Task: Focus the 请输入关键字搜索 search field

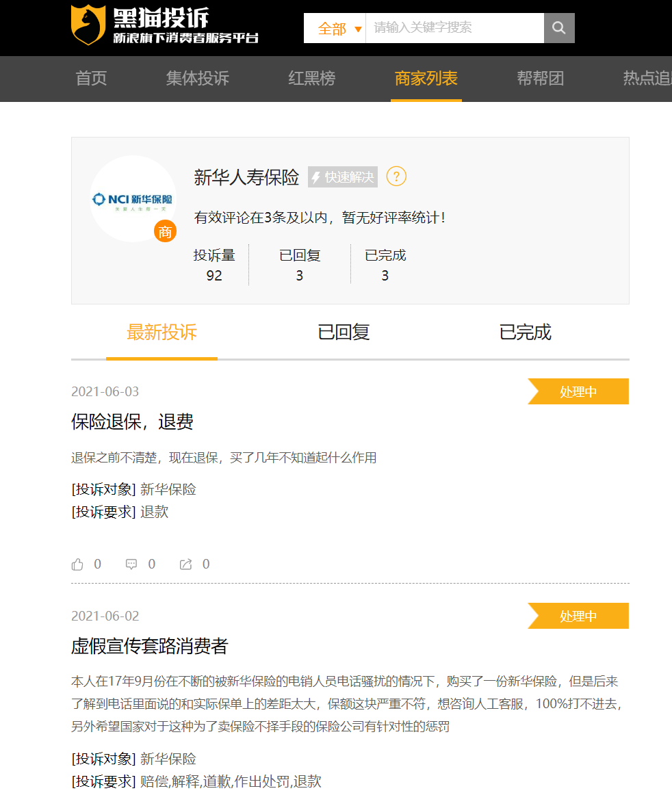Action: 454,28
